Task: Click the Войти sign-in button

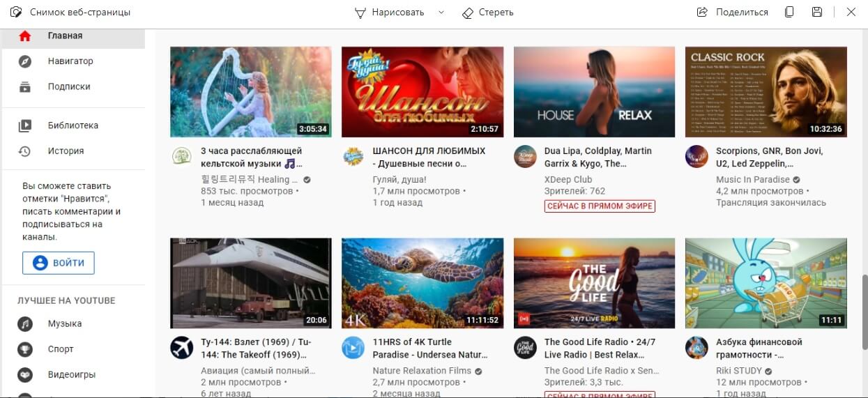Action: [59, 263]
